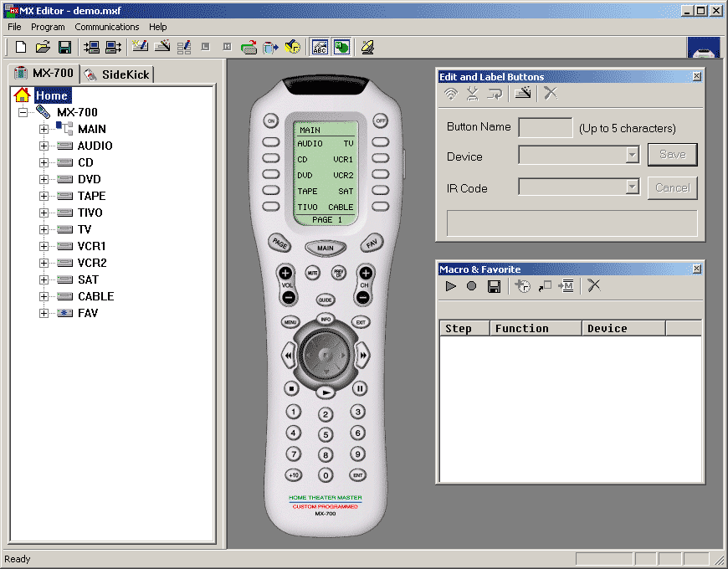Click the label edit pencil-with-star toolbar icon
Viewport: 728px width, 569px height.
pos(140,46)
